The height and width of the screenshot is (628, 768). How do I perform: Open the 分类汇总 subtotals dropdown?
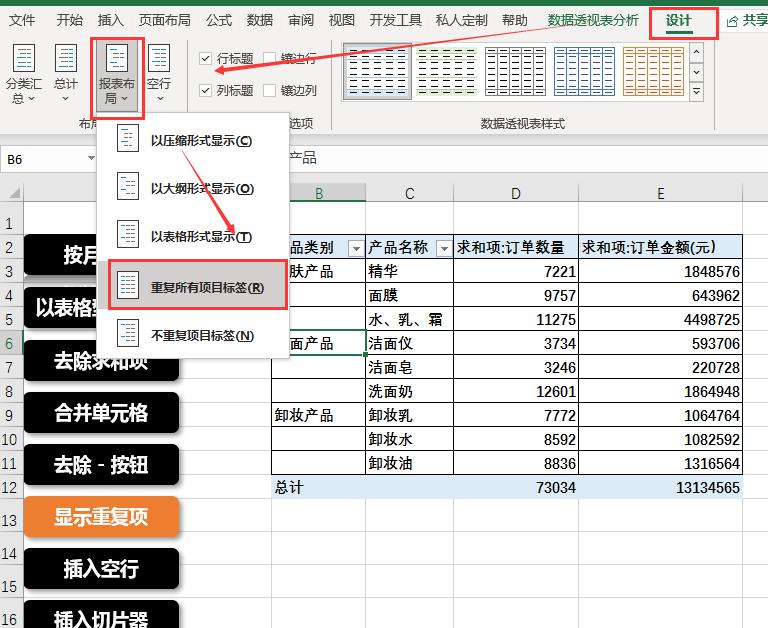pos(23,73)
